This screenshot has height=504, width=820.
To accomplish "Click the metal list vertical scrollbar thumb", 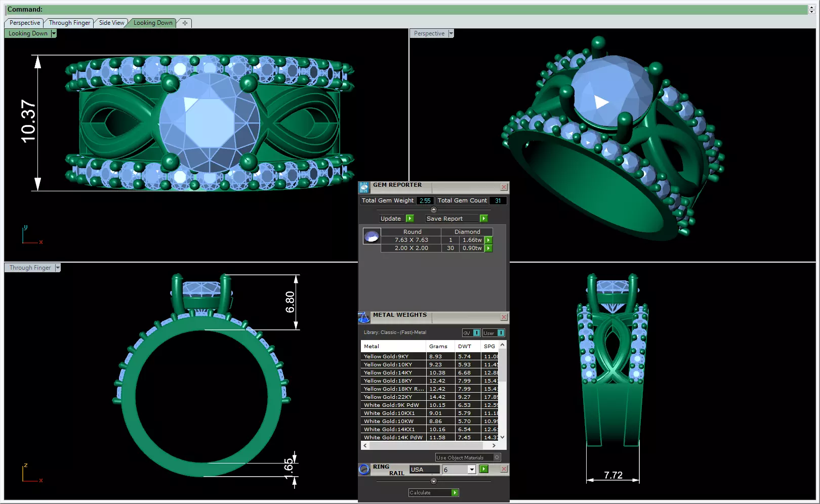I will pos(503,365).
